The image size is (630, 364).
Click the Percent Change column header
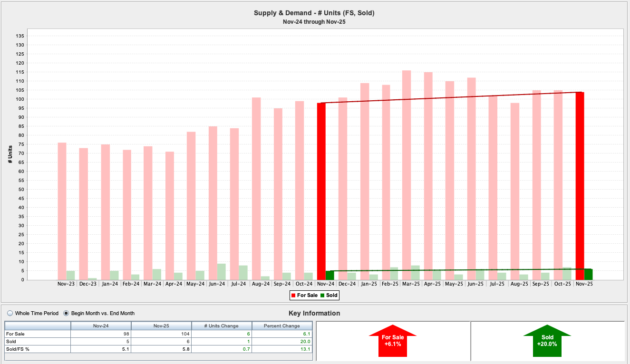[281, 326]
